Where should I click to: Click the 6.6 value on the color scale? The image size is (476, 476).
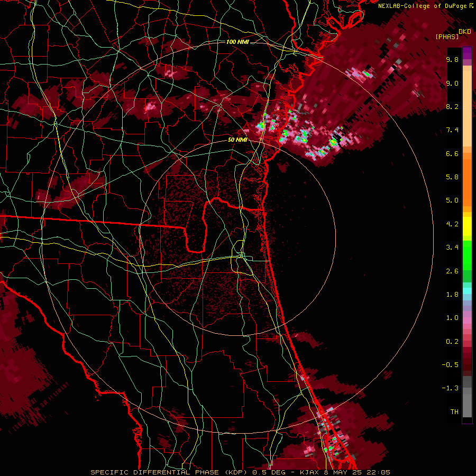tap(452, 153)
